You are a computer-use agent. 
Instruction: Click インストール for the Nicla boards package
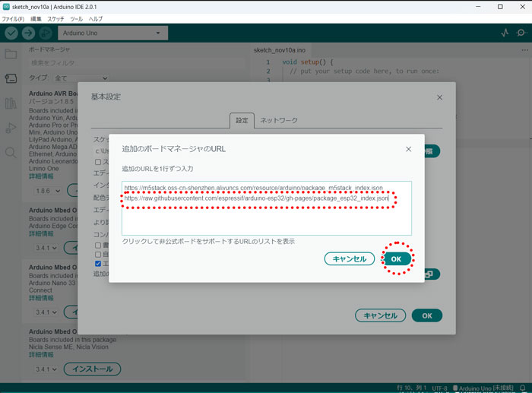coord(92,369)
